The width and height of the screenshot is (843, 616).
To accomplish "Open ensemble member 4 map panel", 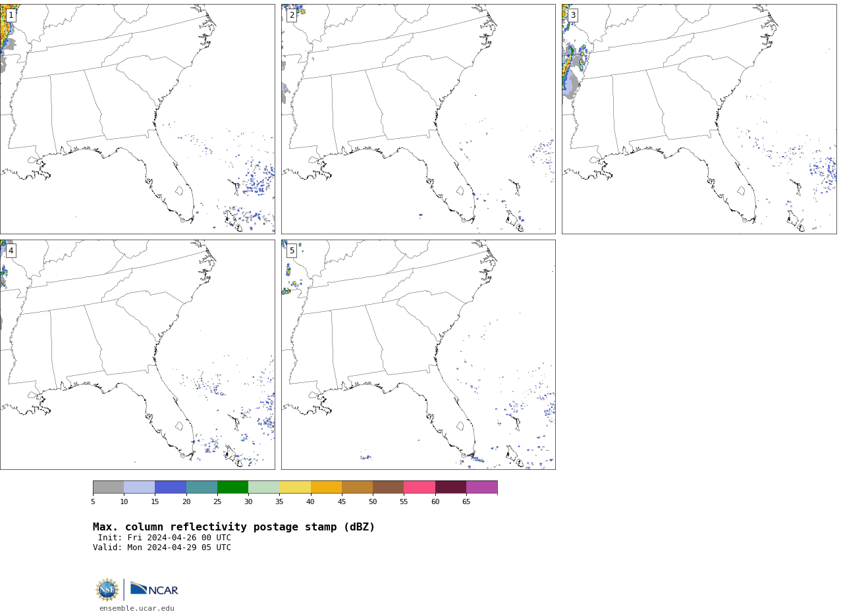I will (137, 354).
